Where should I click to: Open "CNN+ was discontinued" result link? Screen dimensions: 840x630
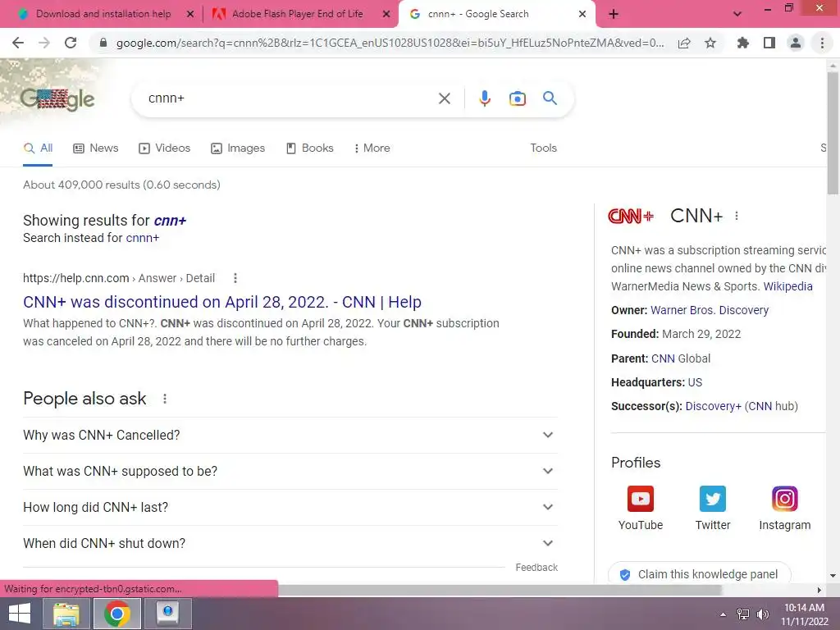click(x=222, y=302)
